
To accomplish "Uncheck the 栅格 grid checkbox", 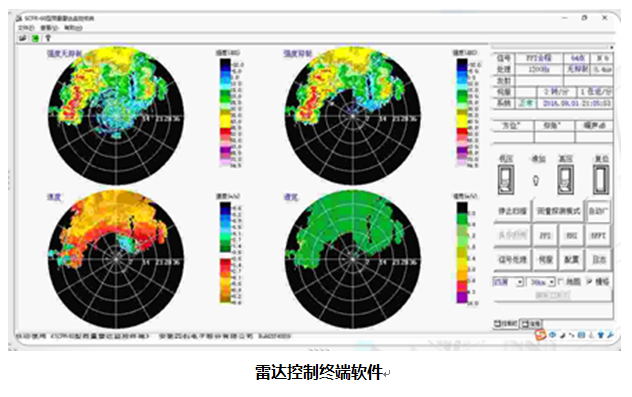I will point(589,282).
